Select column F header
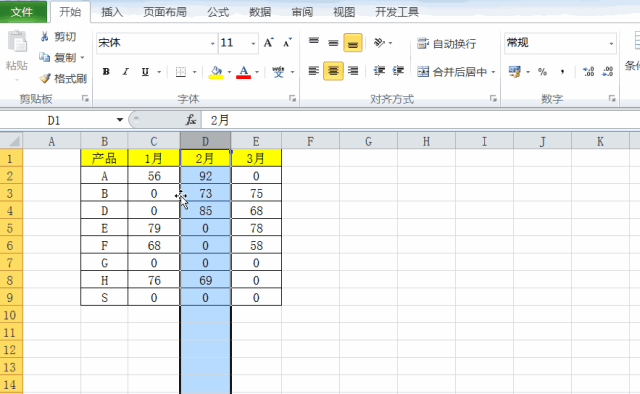 pos(311,141)
